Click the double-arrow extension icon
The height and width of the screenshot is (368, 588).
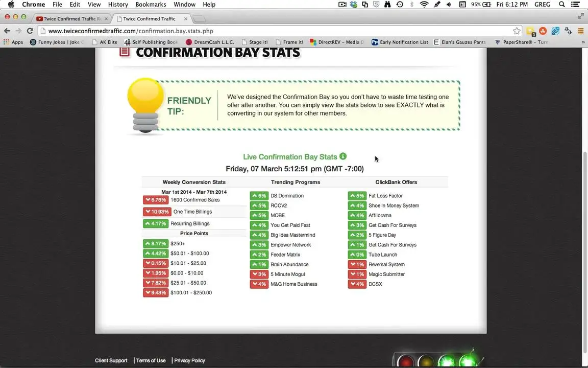[x=568, y=31]
